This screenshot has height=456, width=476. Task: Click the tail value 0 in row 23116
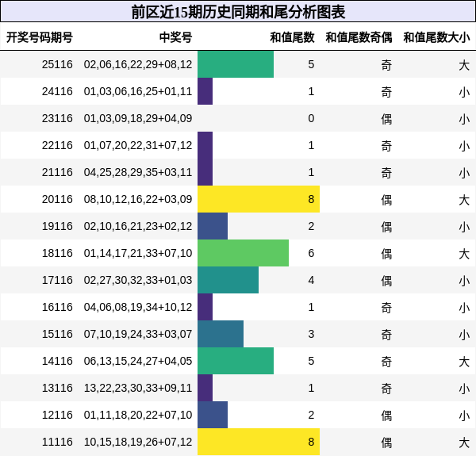point(311,118)
